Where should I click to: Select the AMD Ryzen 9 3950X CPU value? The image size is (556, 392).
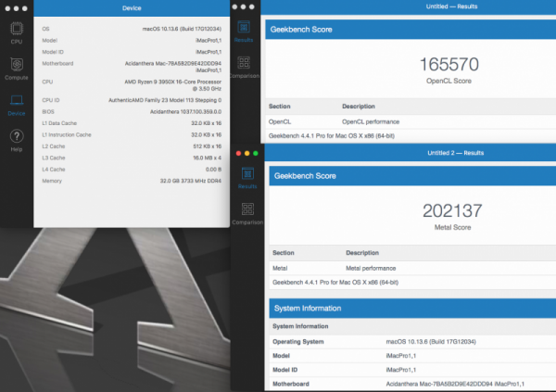(x=172, y=85)
